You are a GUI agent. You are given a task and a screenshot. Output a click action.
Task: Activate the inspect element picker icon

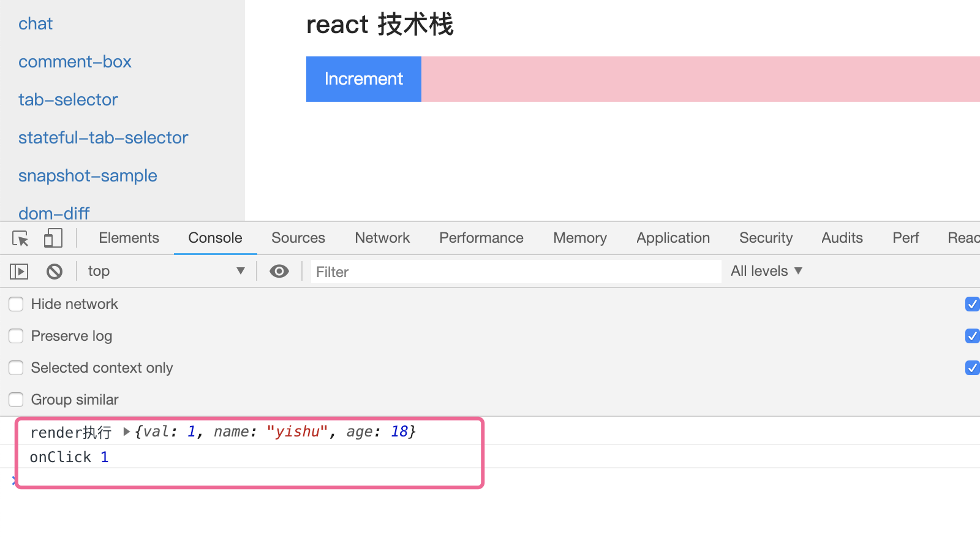[x=20, y=238]
